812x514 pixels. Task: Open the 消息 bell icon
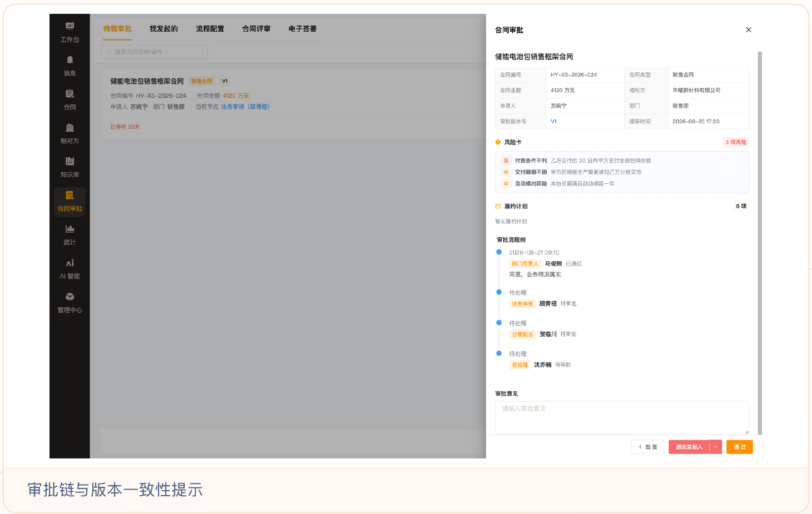(70, 60)
